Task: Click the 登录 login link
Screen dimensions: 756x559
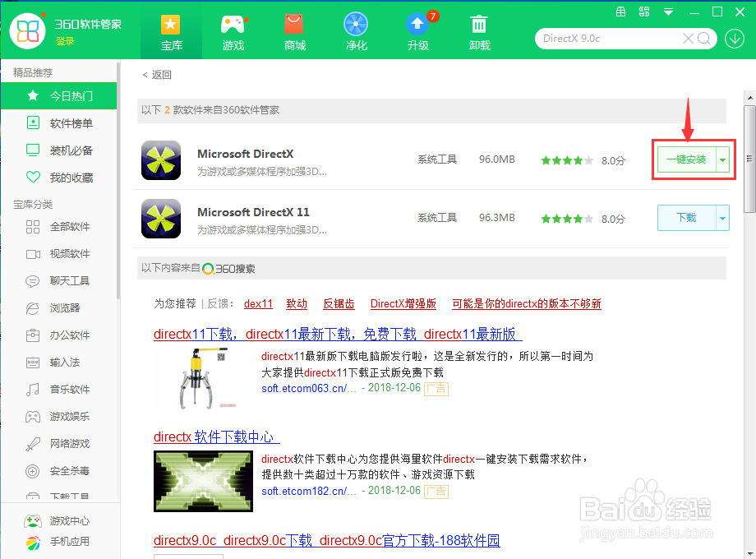Action: click(x=65, y=41)
